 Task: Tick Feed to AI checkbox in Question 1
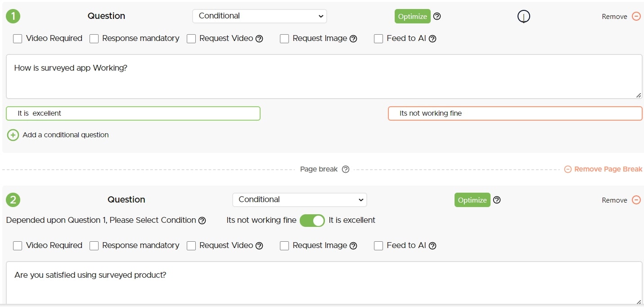coord(378,39)
